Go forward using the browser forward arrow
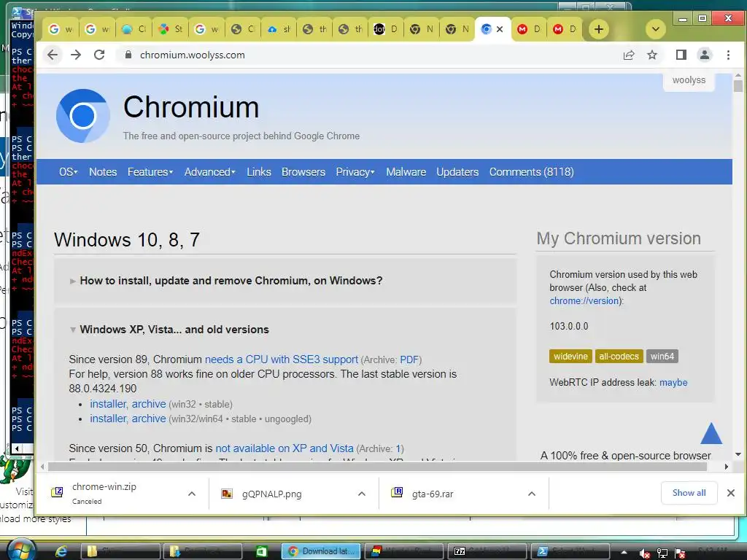 pos(76,55)
